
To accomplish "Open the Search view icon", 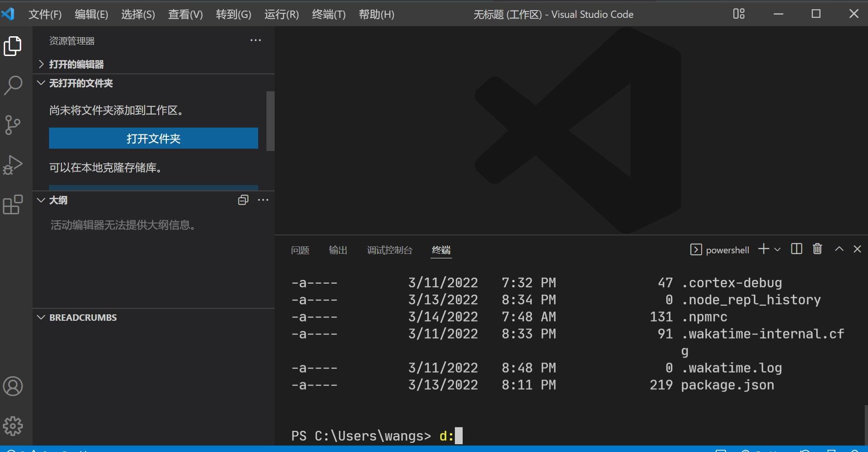I will (13, 85).
